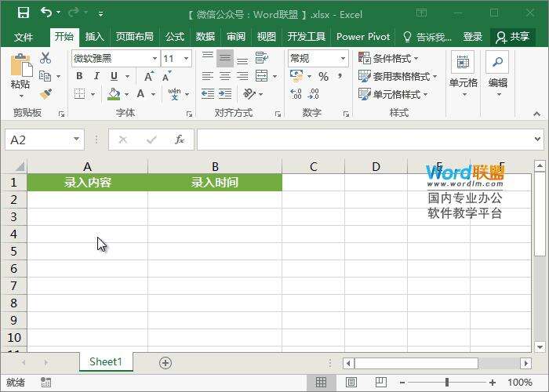
Task: Add a new sheet with plus icon
Action: 165,362
